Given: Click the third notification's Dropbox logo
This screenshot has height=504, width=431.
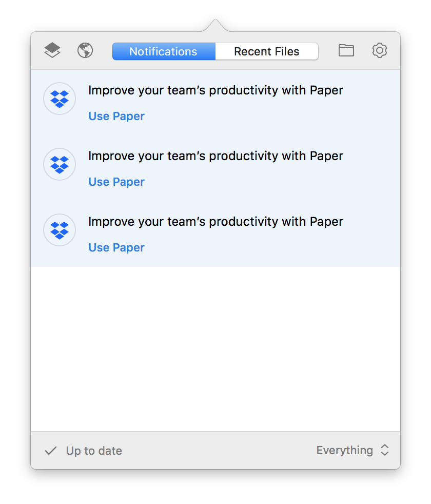Looking at the screenshot, I should (60, 230).
